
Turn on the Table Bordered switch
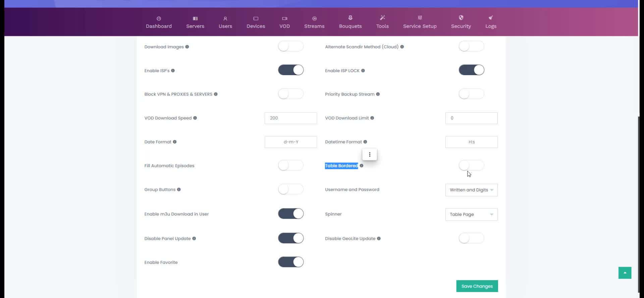pos(471,165)
